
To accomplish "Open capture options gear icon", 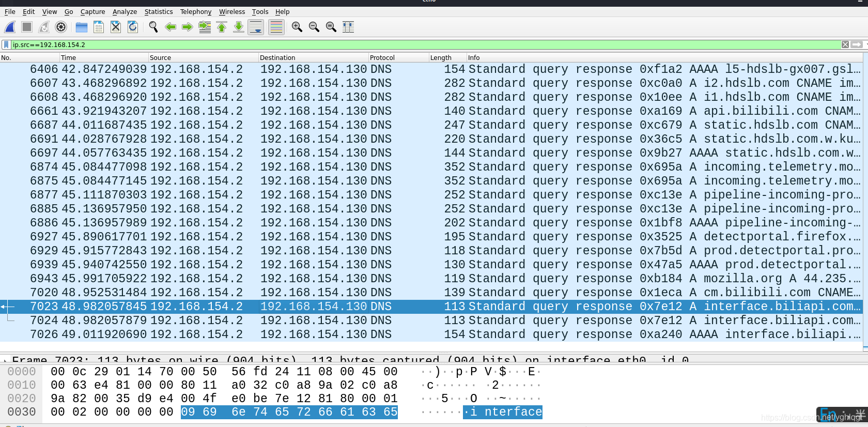I will (61, 27).
